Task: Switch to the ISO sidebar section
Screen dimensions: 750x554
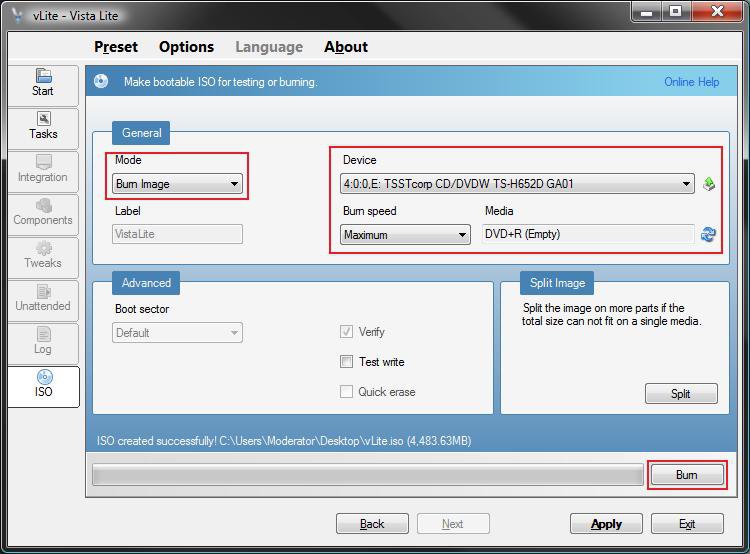Action: click(43, 387)
